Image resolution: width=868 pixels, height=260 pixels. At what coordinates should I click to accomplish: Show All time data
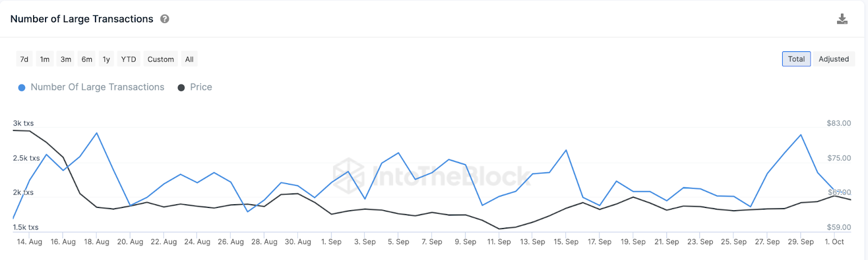pos(189,59)
